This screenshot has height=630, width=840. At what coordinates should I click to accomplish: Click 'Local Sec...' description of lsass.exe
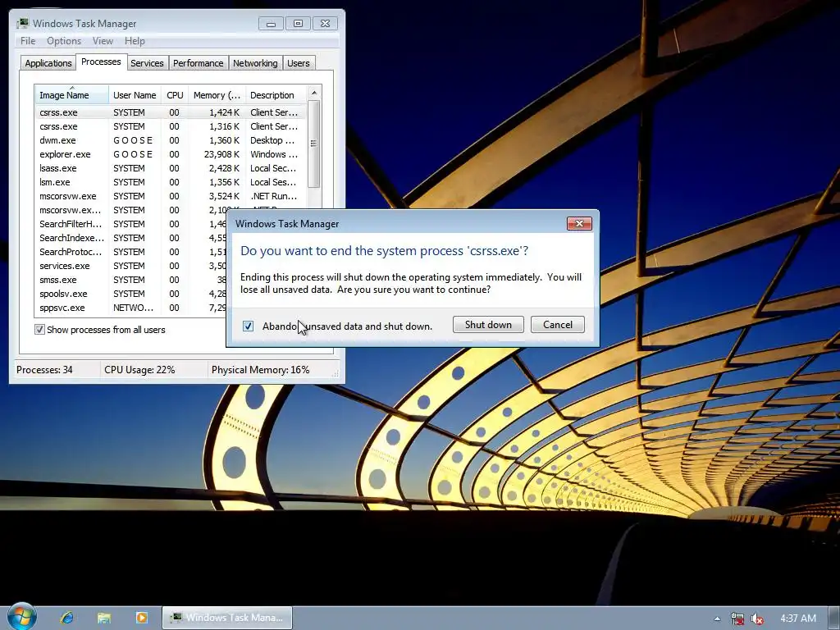pos(273,168)
